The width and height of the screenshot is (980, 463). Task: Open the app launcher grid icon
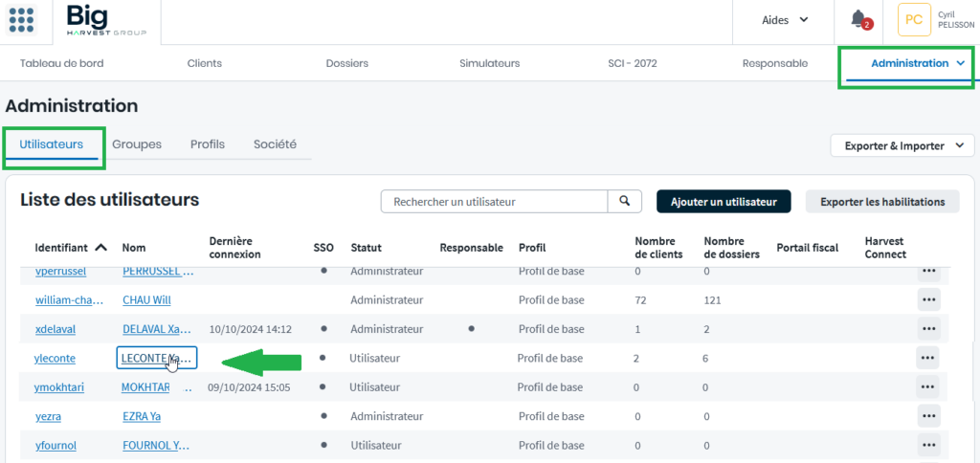pyautogui.click(x=22, y=20)
